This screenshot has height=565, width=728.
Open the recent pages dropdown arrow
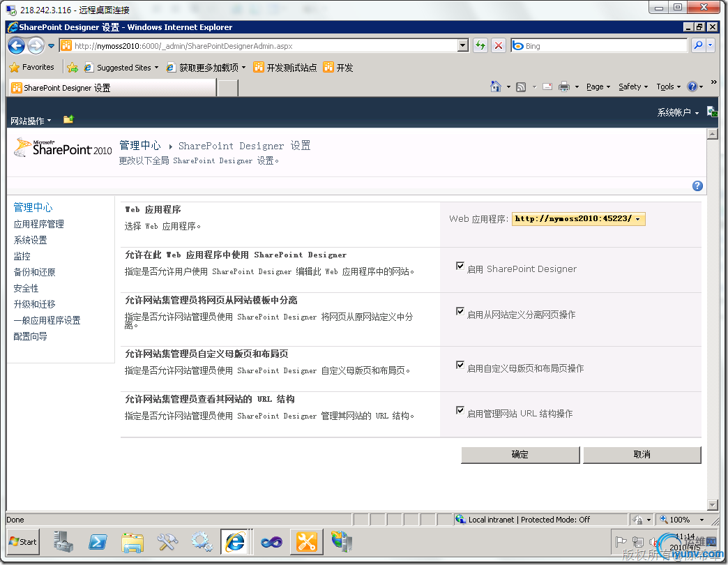point(51,46)
